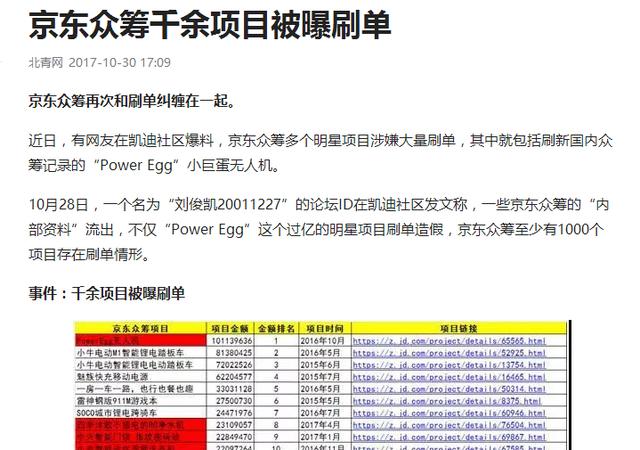Click the article headline 京东众筹千余项目被曝刷单
This screenshot has height=450, width=640.
tap(210, 25)
